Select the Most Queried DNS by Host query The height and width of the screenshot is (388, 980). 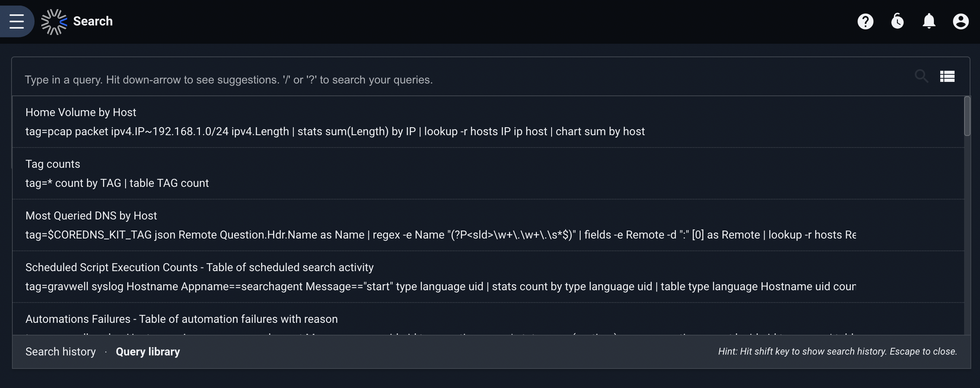point(488,225)
